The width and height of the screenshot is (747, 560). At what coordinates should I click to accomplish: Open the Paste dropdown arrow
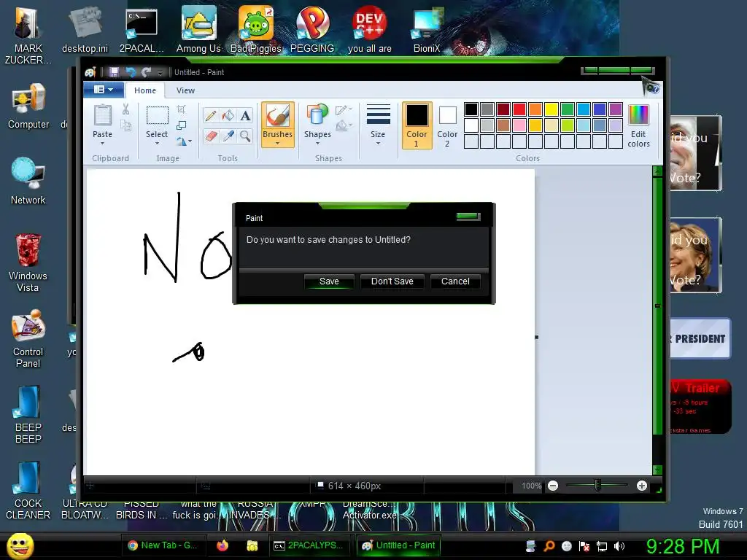(x=102, y=144)
